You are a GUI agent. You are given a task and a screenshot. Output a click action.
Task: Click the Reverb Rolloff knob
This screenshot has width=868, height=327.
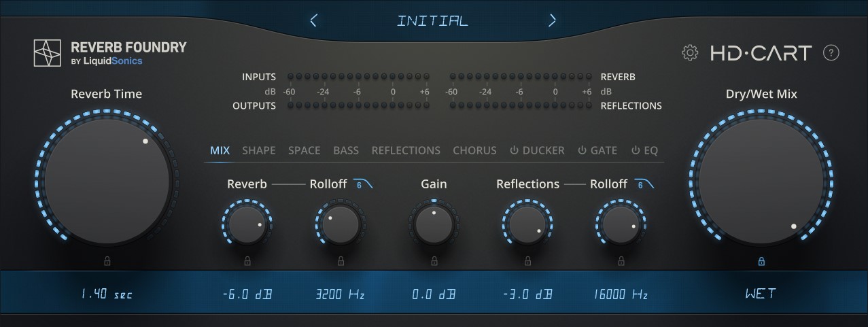(341, 224)
